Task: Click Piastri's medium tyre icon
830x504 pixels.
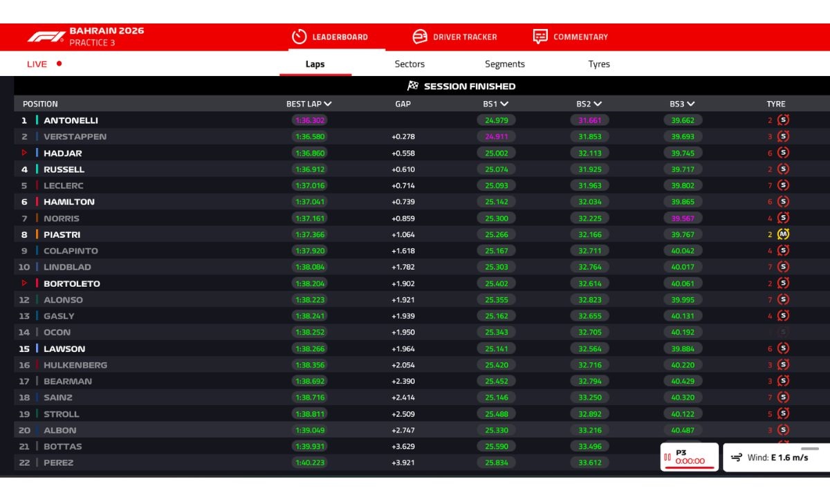Action: (783, 234)
